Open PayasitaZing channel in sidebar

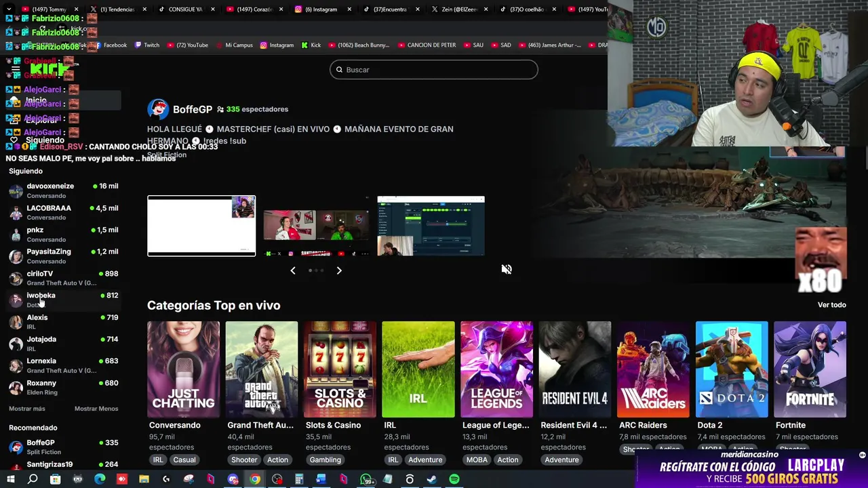tap(63, 256)
